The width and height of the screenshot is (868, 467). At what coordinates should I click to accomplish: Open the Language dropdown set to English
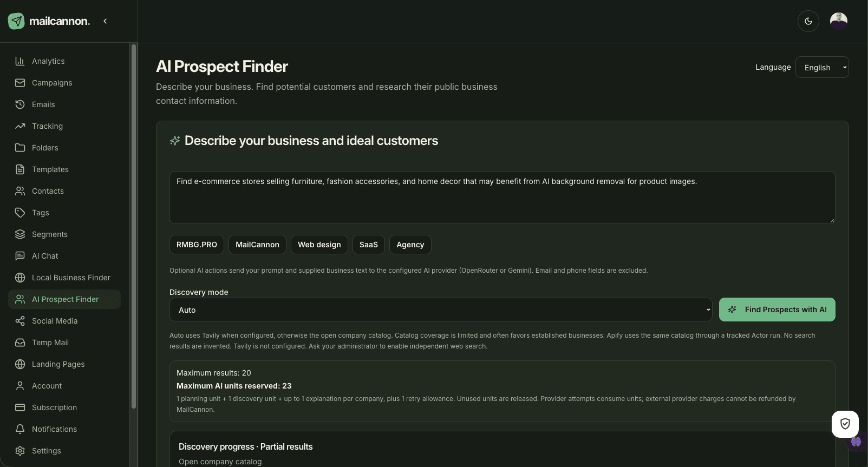pyautogui.click(x=822, y=67)
